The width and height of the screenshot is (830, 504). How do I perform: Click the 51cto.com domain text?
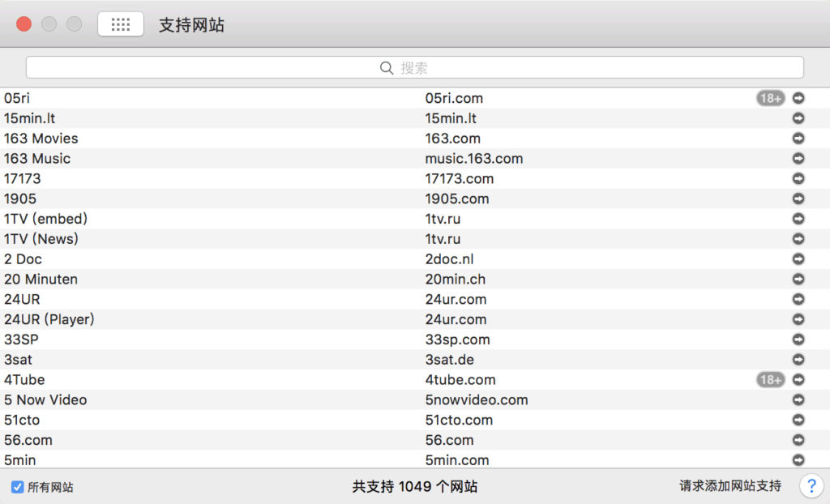(459, 420)
